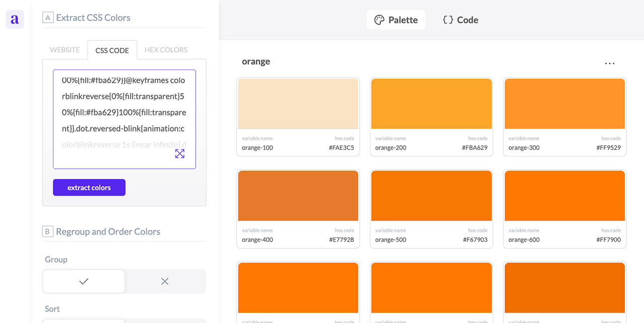Click the palette icon in the Palette tab
This screenshot has height=323, width=644.
click(x=379, y=20)
